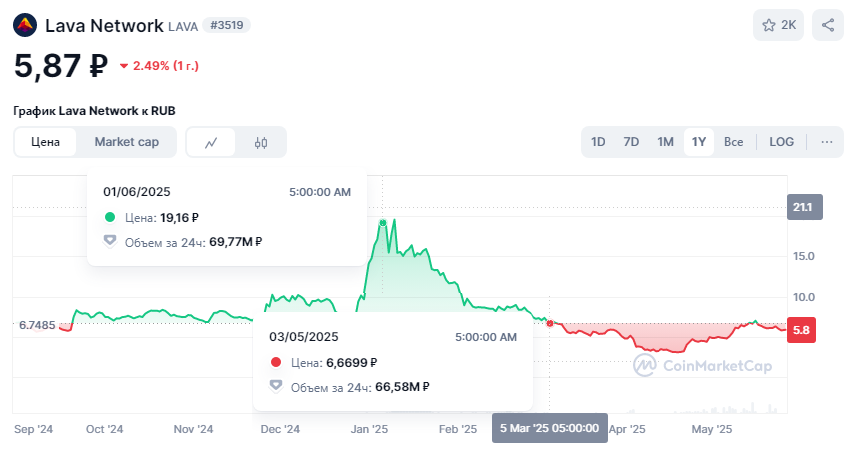Viewport: 848px width, 451px height.
Task: Open the three-dot more options menu
Action: [x=826, y=142]
